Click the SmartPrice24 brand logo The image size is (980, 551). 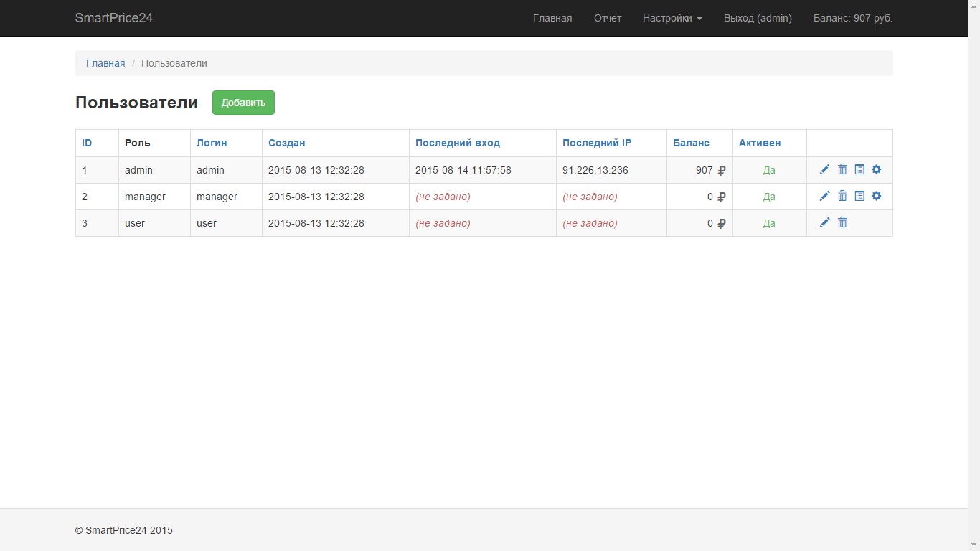point(114,18)
